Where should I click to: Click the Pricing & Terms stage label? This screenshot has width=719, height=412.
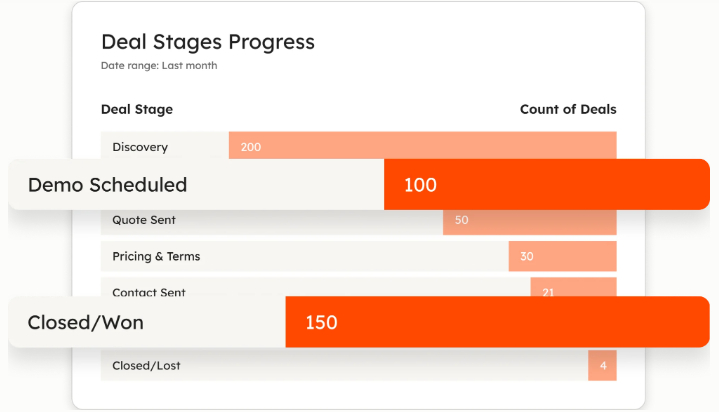(x=156, y=257)
